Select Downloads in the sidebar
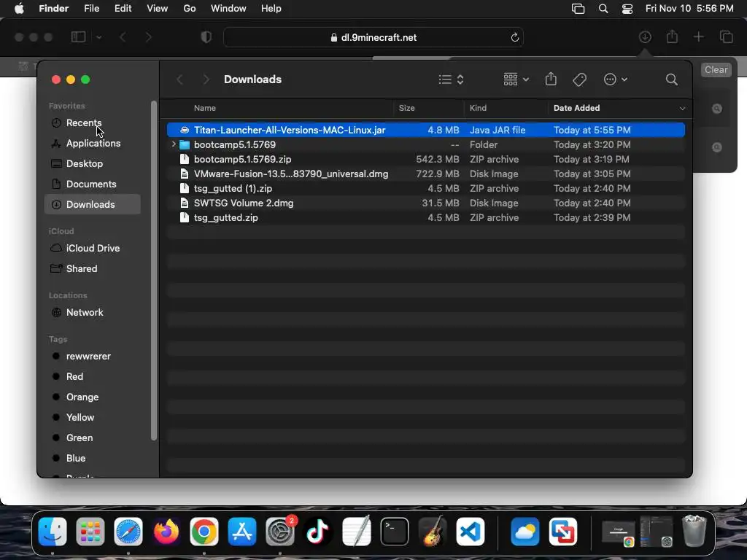The image size is (747, 560). (93, 204)
